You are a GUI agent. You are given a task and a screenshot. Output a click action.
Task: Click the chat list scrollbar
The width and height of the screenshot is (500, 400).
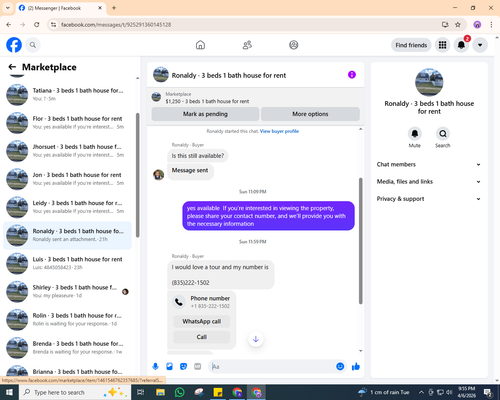[138, 175]
